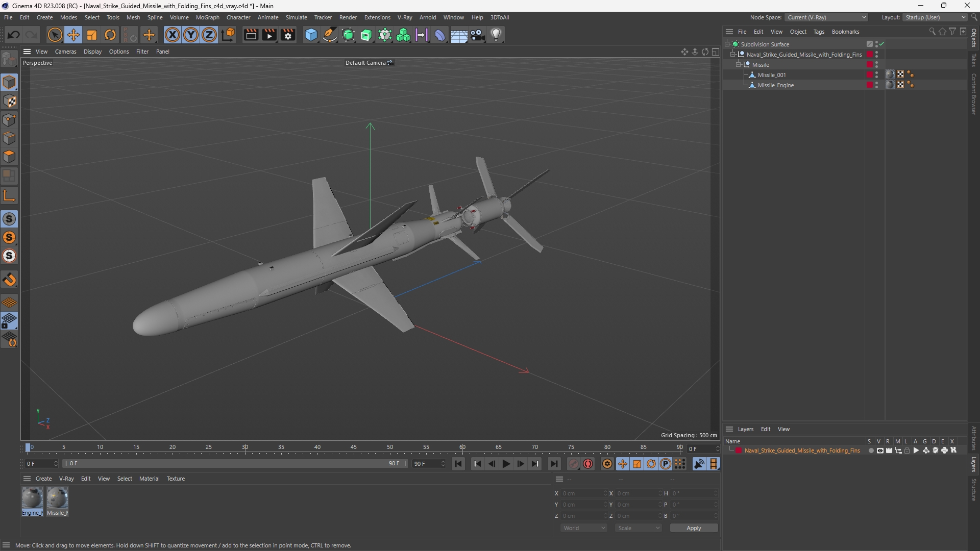Viewport: 980px width, 551px height.
Task: Toggle layer eye visibility icon
Action: (880, 450)
